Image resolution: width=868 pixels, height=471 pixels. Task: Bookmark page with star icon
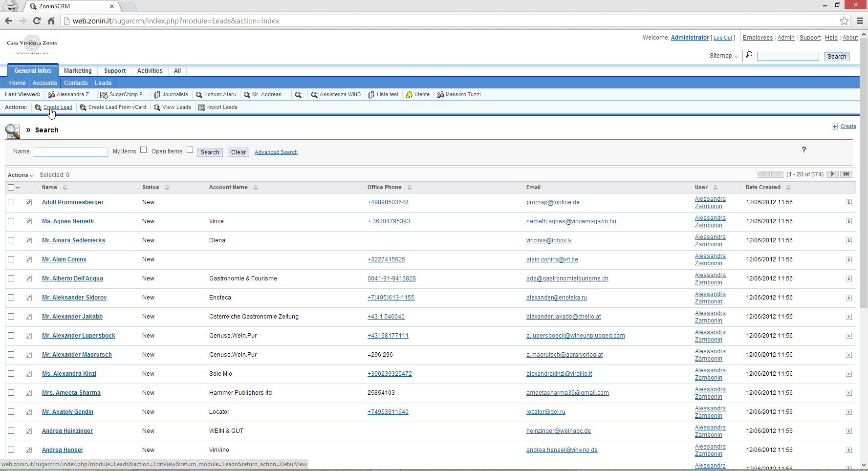pos(844,21)
